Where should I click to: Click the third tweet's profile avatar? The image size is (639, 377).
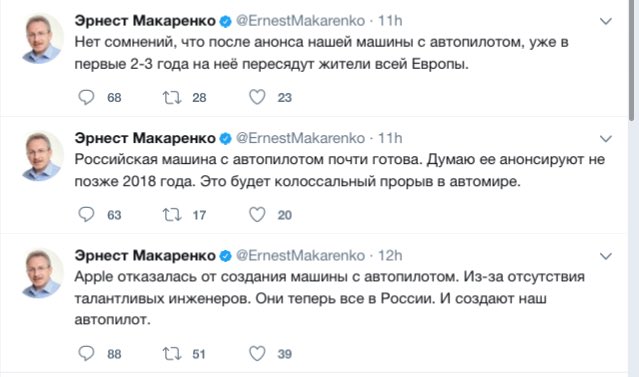(x=42, y=273)
